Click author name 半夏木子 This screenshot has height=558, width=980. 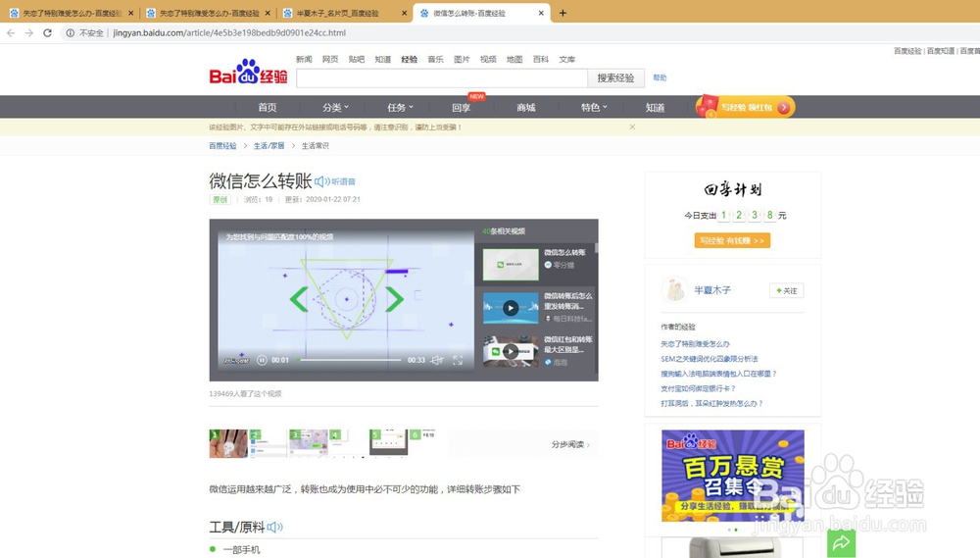coord(711,290)
